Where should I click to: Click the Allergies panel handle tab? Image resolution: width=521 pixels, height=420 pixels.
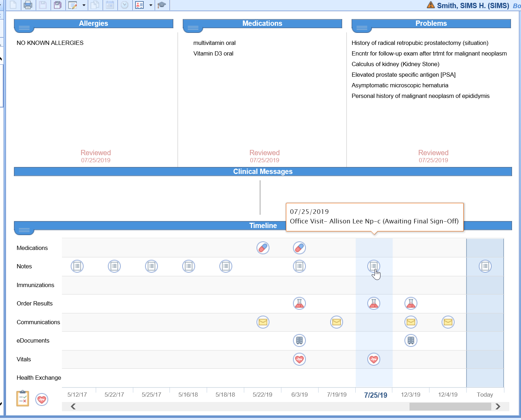point(24,28)
